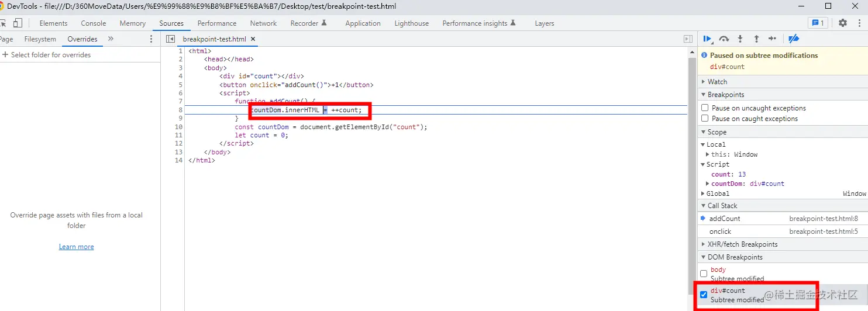The image size is (868, 311).
Task: Select the breakpoint-test.html editor tab
Action: tap(215, 39)
